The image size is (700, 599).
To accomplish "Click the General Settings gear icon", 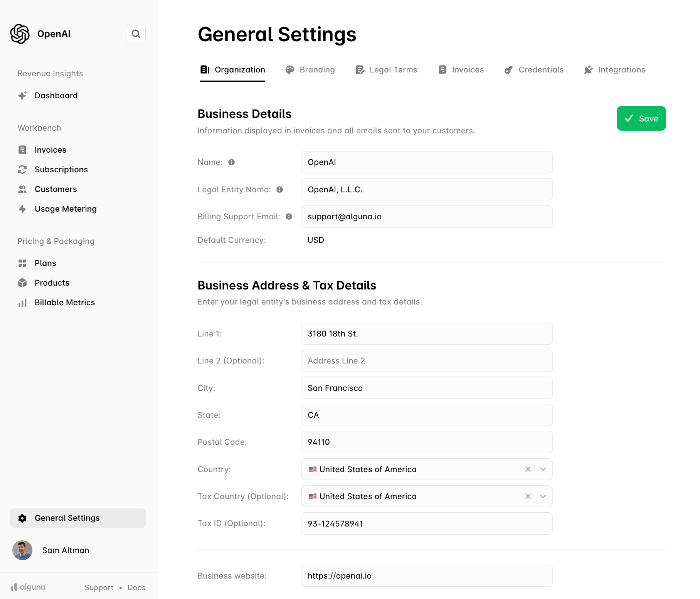I will point(22,518).
